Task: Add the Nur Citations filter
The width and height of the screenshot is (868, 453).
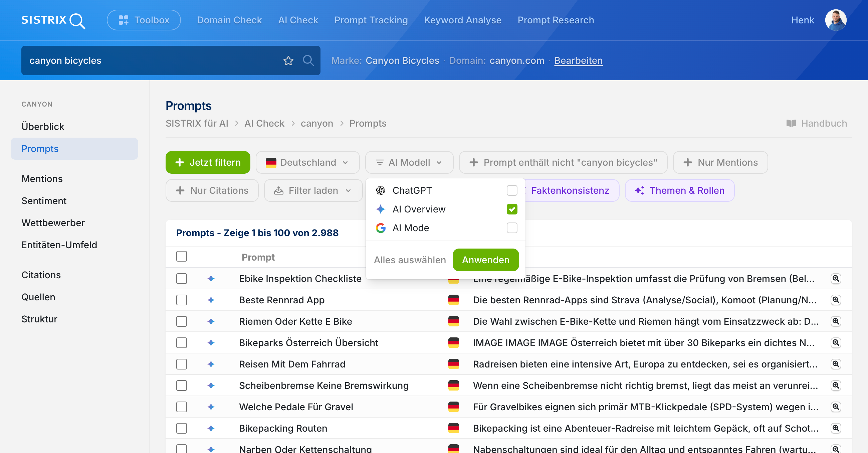Action: pos(212,190)
